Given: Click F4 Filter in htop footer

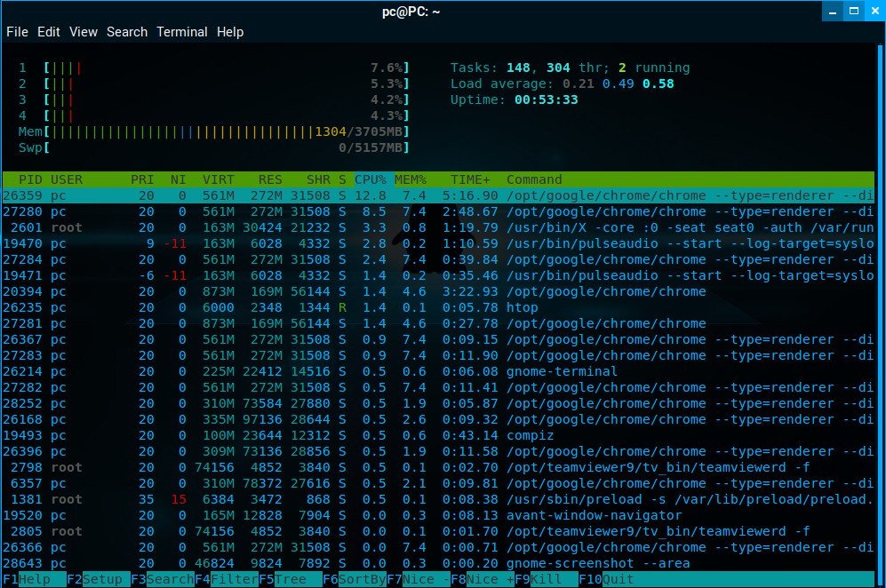Looking at the screenshot, I should click(x=227, y=579).
